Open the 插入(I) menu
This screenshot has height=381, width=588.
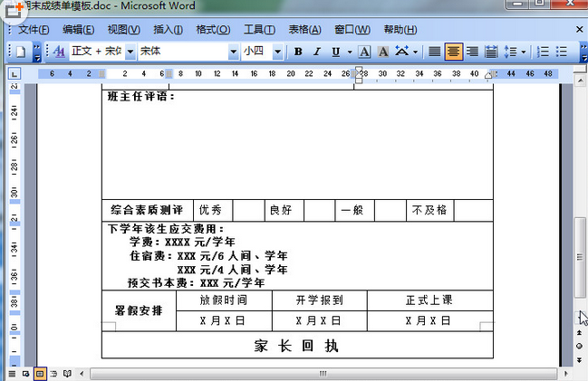pos(168,30)
